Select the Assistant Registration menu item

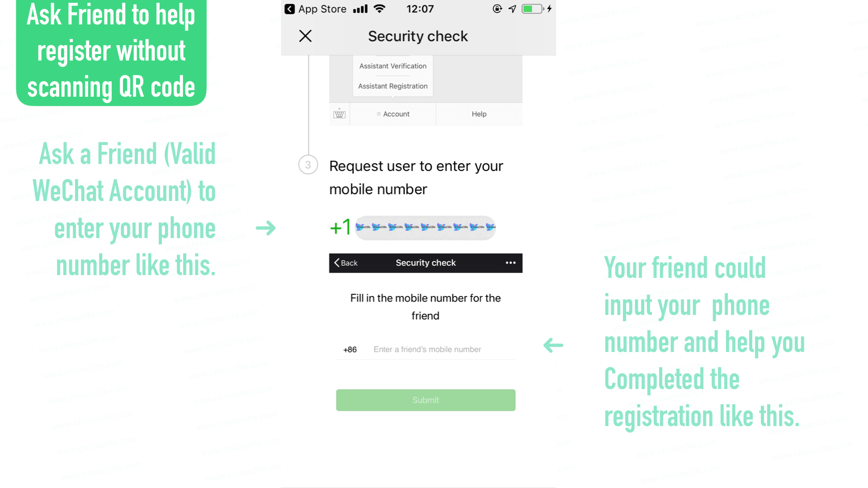click(393, 86)
